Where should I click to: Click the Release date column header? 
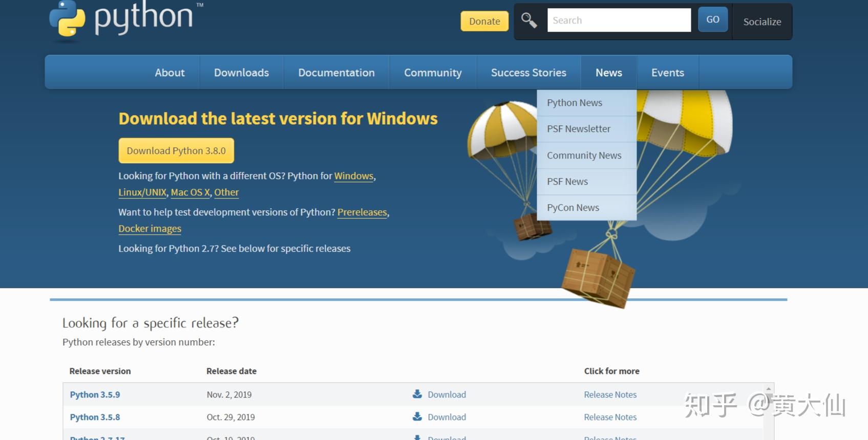point(231,371)
